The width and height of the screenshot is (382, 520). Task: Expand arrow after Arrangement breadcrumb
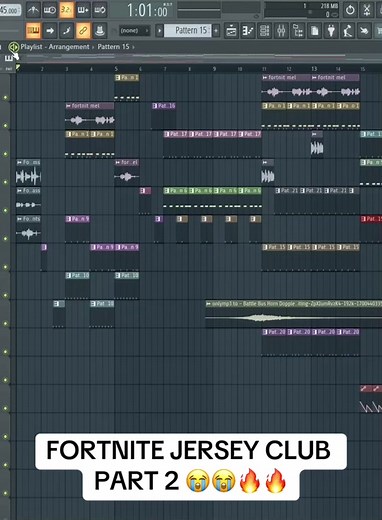coord(93,47)
